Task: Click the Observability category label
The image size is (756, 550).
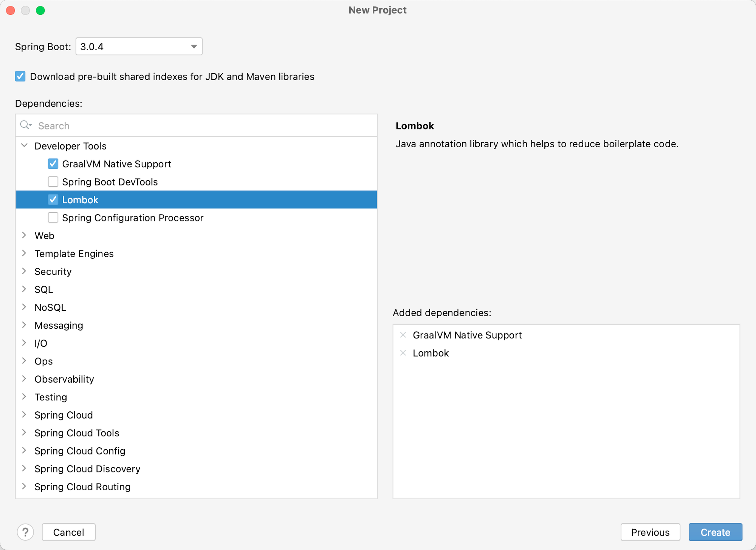Action: pos(64,379)
